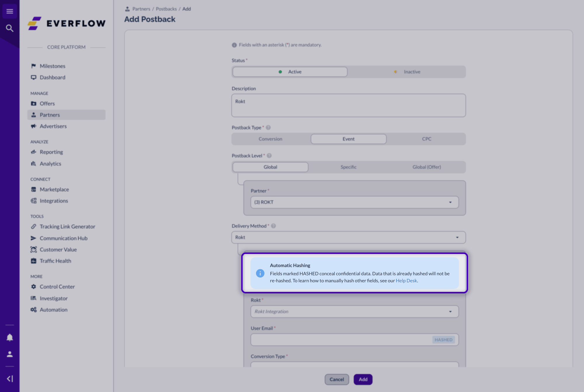Select CPC postback type
This screenshot has width=584, height=392.
[x=427, y=139]
